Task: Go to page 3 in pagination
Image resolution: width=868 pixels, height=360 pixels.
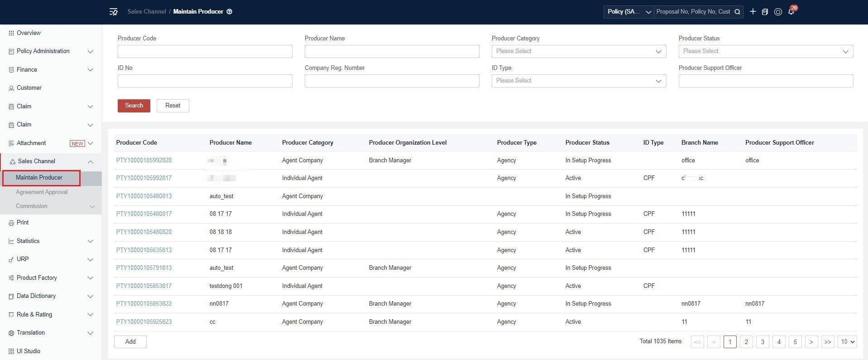Action: click(x=762, y=342)
